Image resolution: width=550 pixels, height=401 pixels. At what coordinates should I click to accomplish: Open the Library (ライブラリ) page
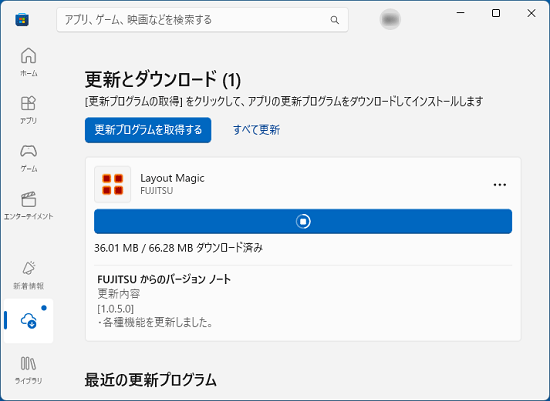[x=28, y=370]
